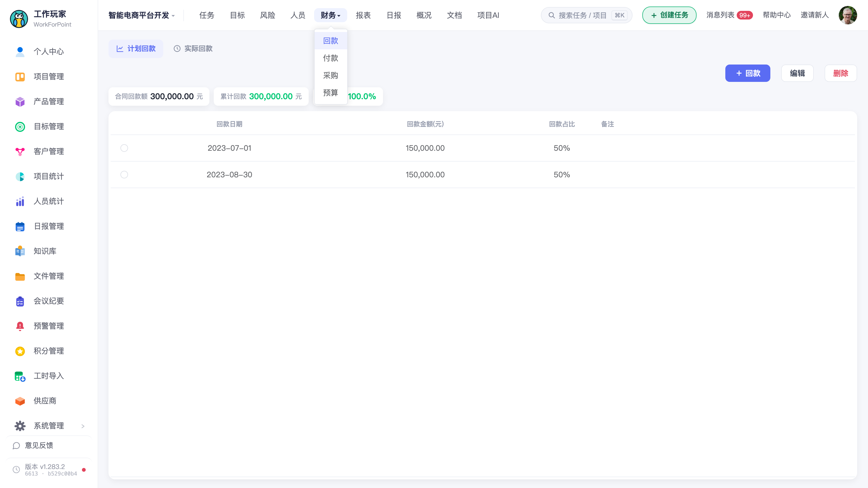Choose 付款 from the 财务 dropdown

(x=331, y=58)
